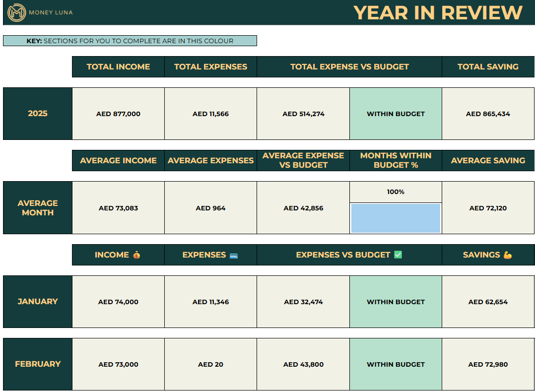The width and height of the screenshot is (535, 392).
Task: Select the MONTHS WITHIN BUDGET % header
Action: (396, 160)
